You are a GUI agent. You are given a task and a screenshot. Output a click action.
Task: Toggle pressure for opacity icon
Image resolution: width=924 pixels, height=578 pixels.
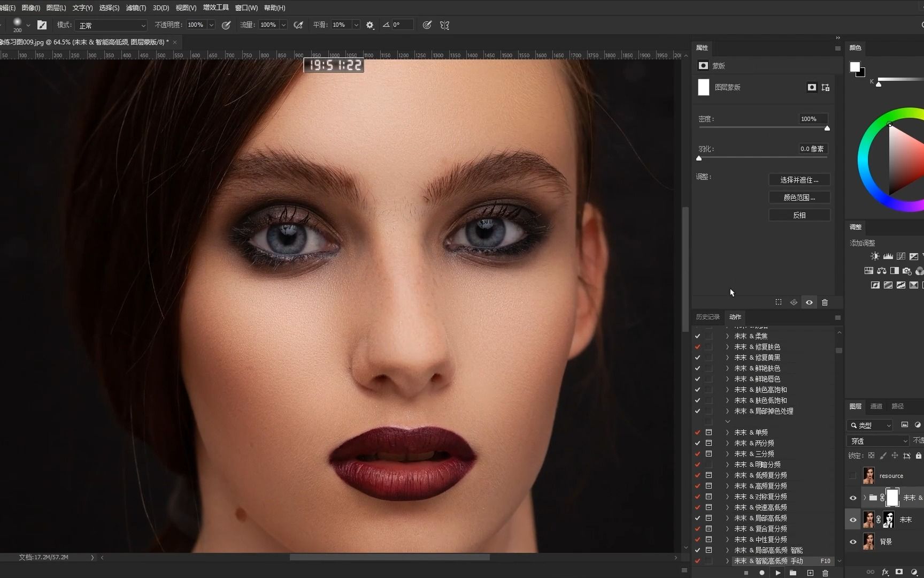[x=226, y=25]
